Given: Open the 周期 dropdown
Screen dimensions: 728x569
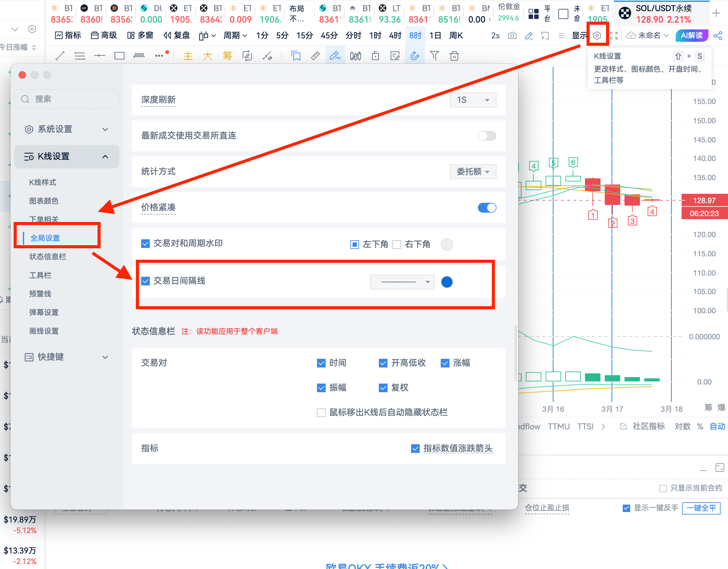Looking at the screenshot, I should click(235, 35).
